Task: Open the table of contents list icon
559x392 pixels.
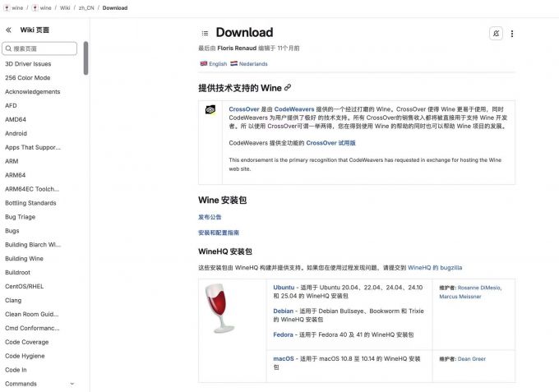Action: [x=205, y=33]
